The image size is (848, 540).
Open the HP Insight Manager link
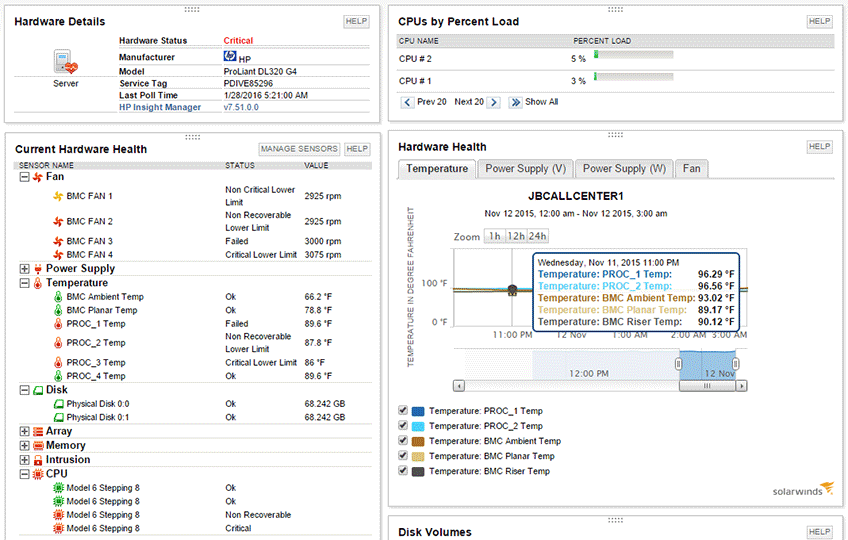[160, 107]
